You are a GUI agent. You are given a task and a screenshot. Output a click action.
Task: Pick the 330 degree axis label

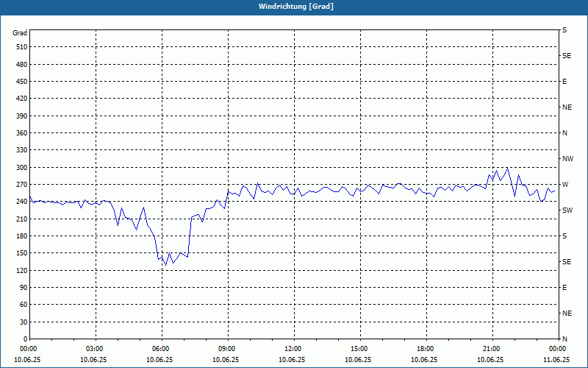pos(22,150)
